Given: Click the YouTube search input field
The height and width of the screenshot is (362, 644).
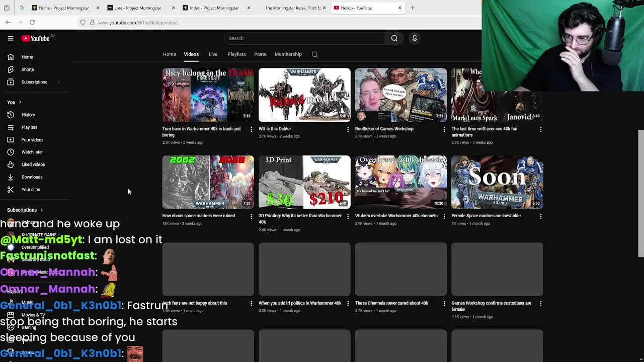Looking at the screenshot, I should [304, 38].
